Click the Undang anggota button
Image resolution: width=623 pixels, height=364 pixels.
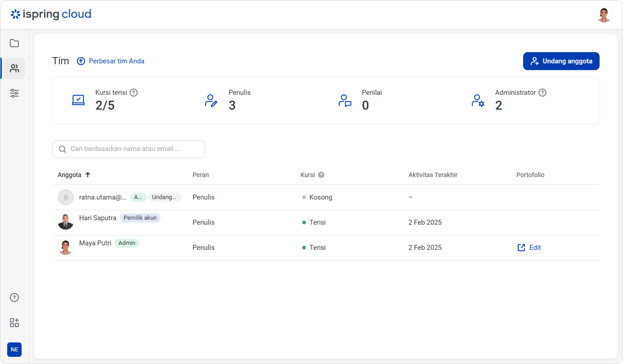point(561,61)
